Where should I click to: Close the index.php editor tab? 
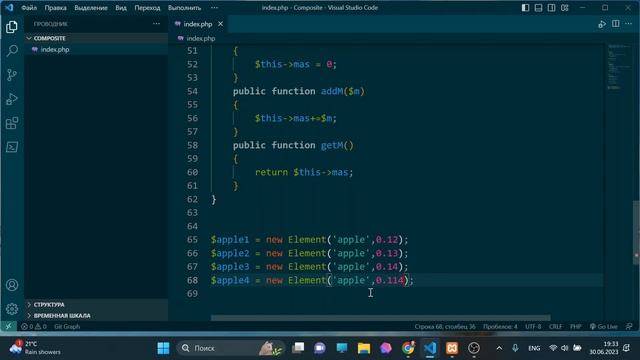[x=220, y=24]
